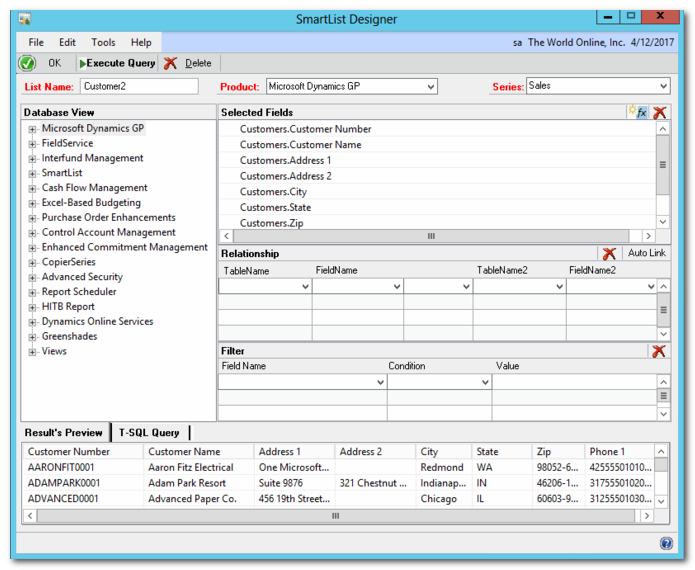Select Report Scheduler tree item
The width and height of the screenshot is (695, 570).
79,292
